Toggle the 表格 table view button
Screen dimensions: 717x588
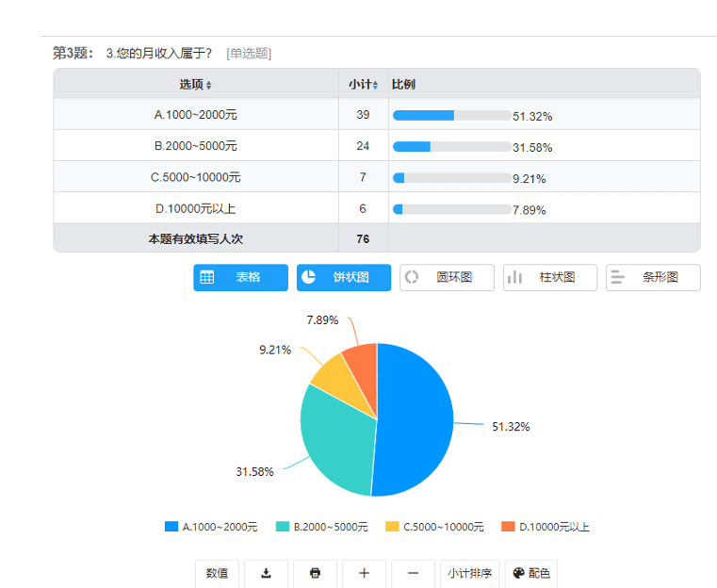(x=240, y=278)
